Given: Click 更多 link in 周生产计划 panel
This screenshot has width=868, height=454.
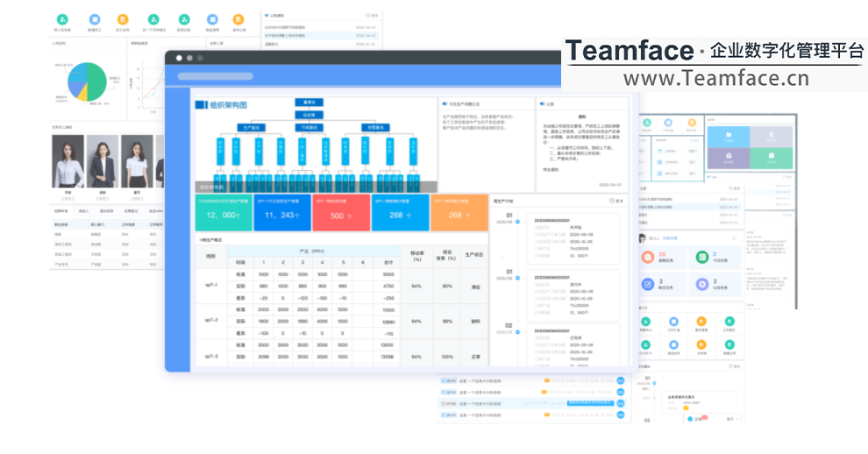Looking at the screenshot, I should tap(616, 201).
